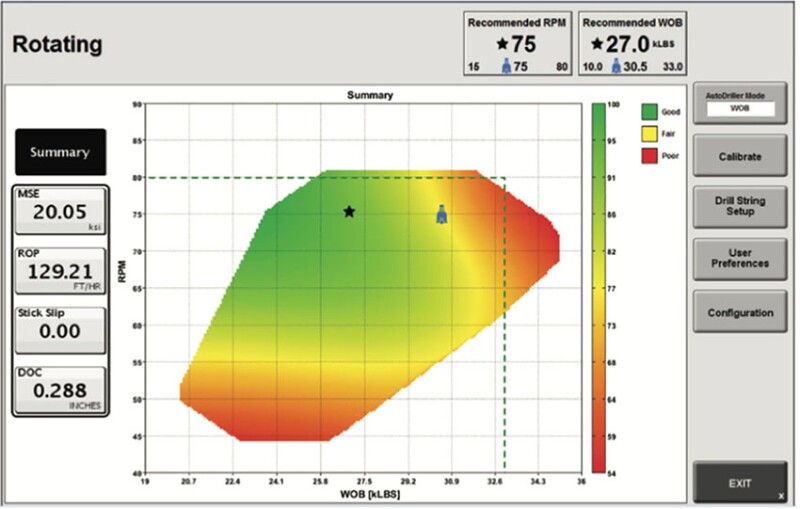Click the 10.0 WOB minimum value
The image size is (800, 509).
pyautogui.click(x=592, y=67)
